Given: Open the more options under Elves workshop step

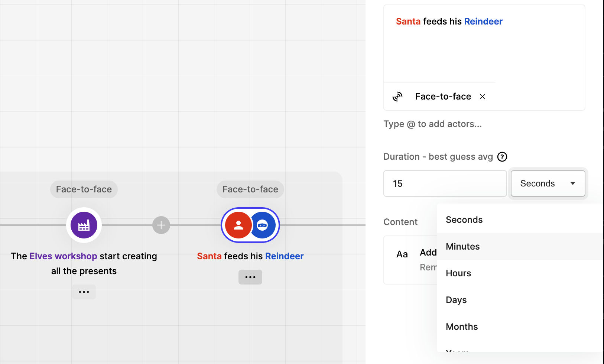Looking at the screenshot, I should (84, 292).
